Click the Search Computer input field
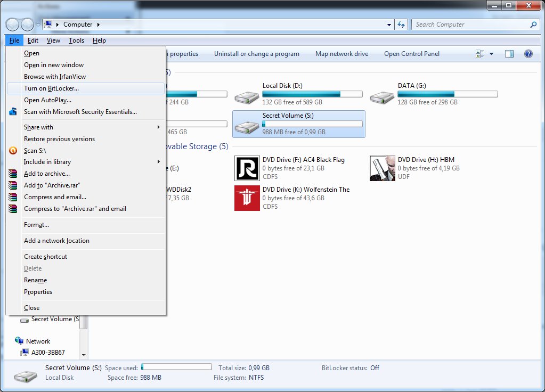The width and height of the screenshot is (545, 392). click(470, 24)
